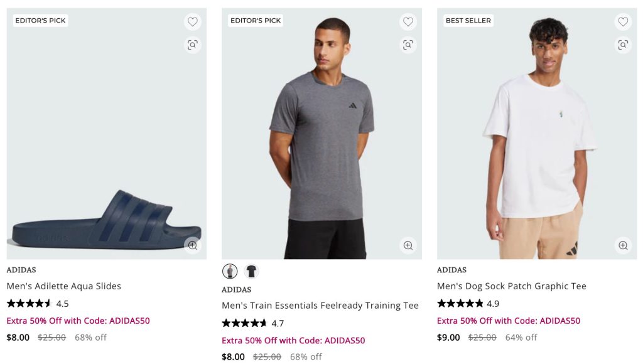Open 4.5 star reviews for Adilette Slides

tap(38, 304)
